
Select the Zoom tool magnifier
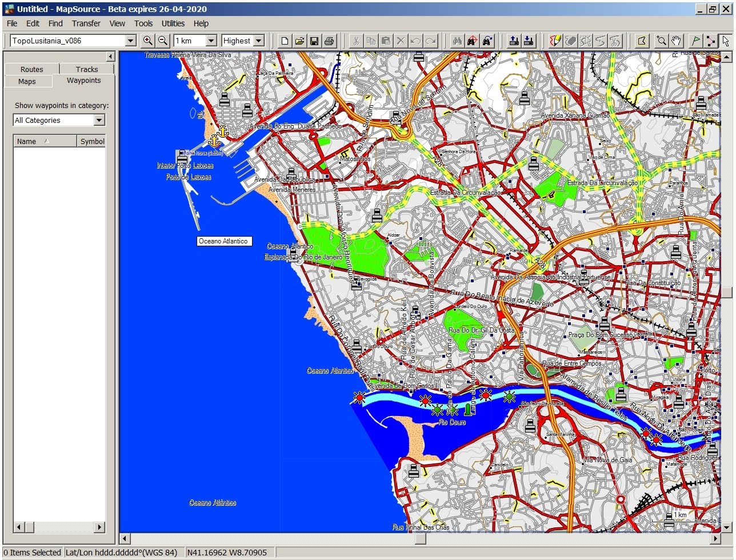[x=661, y=41]
